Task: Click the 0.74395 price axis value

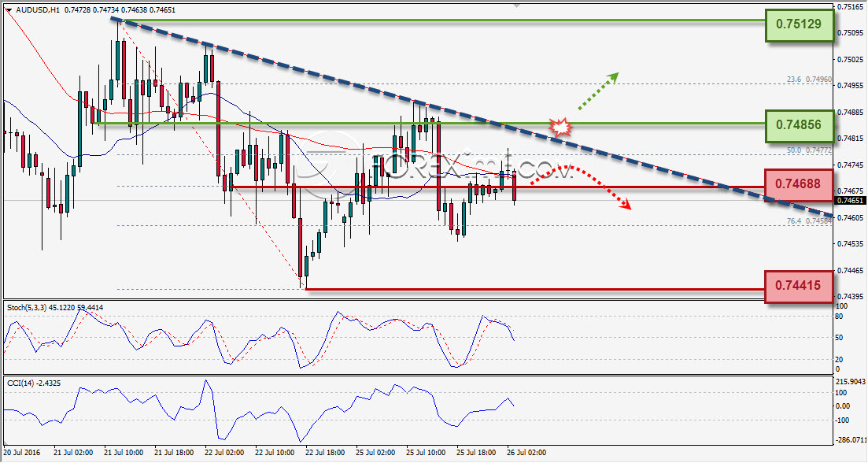Action: pyautogui.click(x=851, y=297)
